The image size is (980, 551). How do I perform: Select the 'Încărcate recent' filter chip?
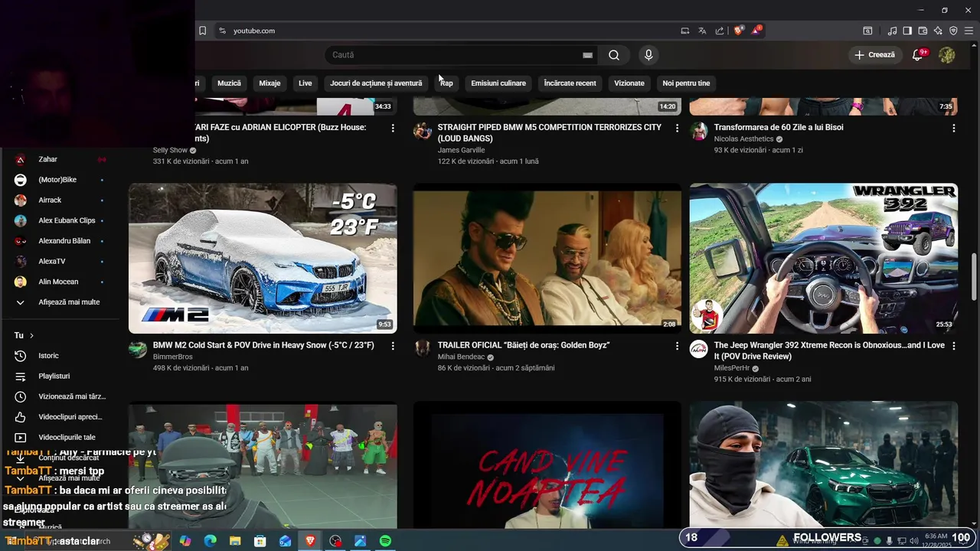point(570,83)
